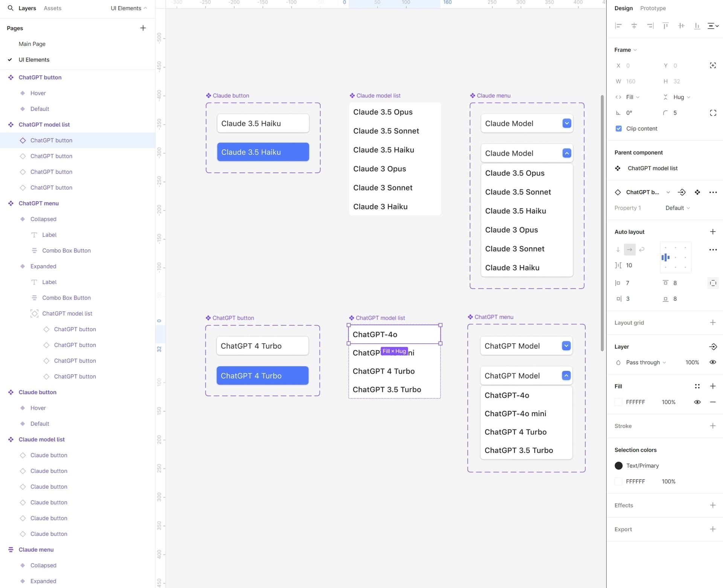Click FFFFFF swatch under Selection colors
Screen dimensions: 723x588
point(618,481)
